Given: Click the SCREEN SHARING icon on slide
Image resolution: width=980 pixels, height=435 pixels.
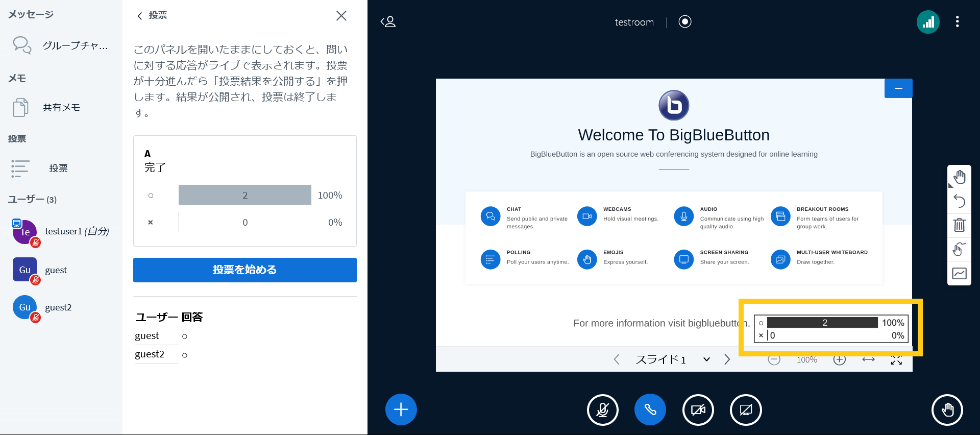Looking at the screenshot, I should [x=684, y=259].
